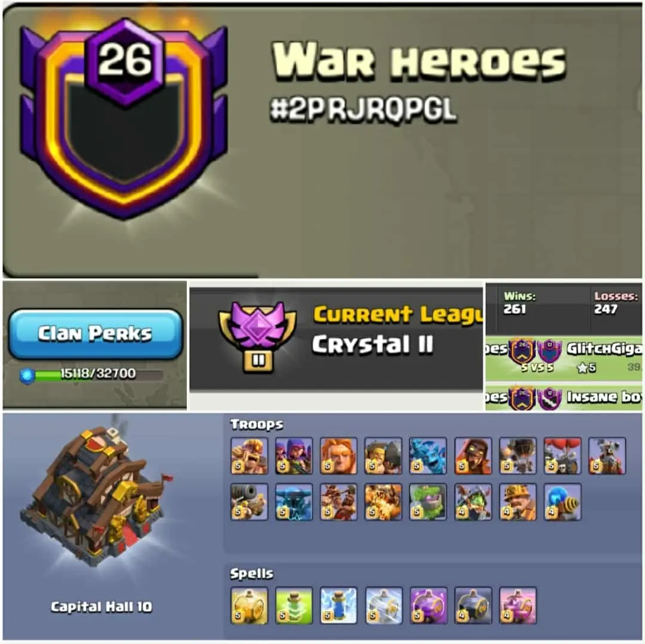Click the Crystal II league badge
This screenshot has width=645, height=644.
[257, 337]
